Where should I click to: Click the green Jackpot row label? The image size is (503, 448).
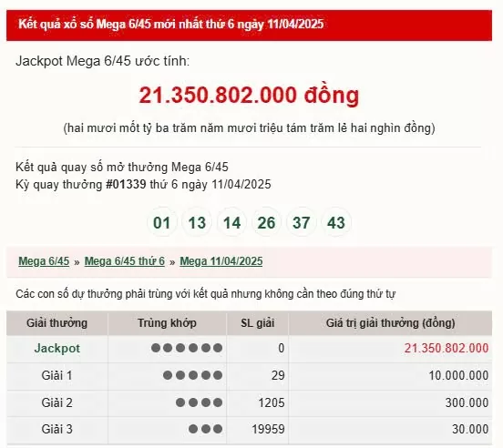coord(57,349)
